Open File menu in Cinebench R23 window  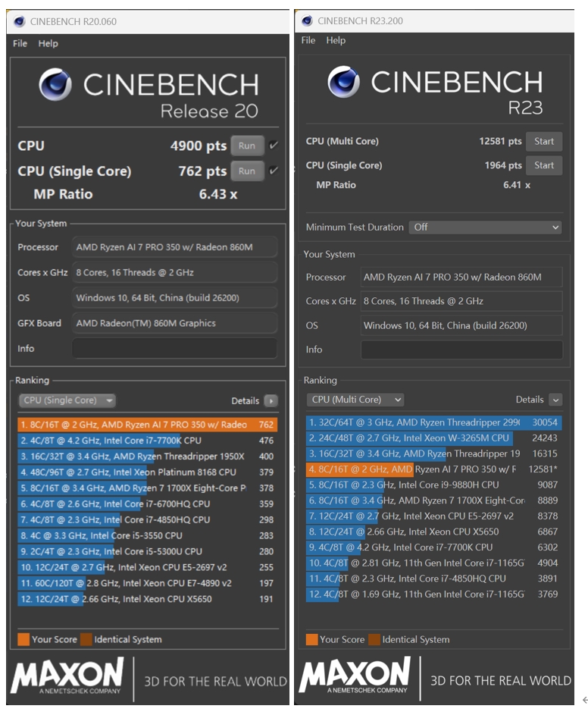coord(308,40)
